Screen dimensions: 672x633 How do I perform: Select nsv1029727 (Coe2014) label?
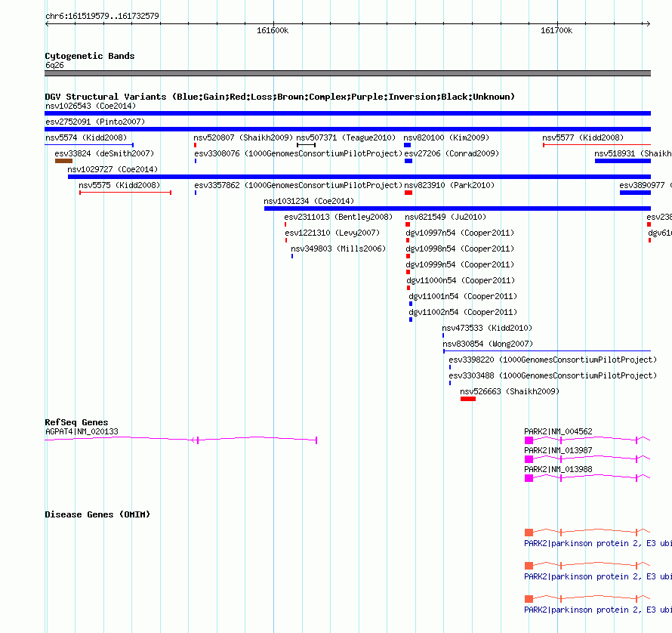tap(113, 169)
